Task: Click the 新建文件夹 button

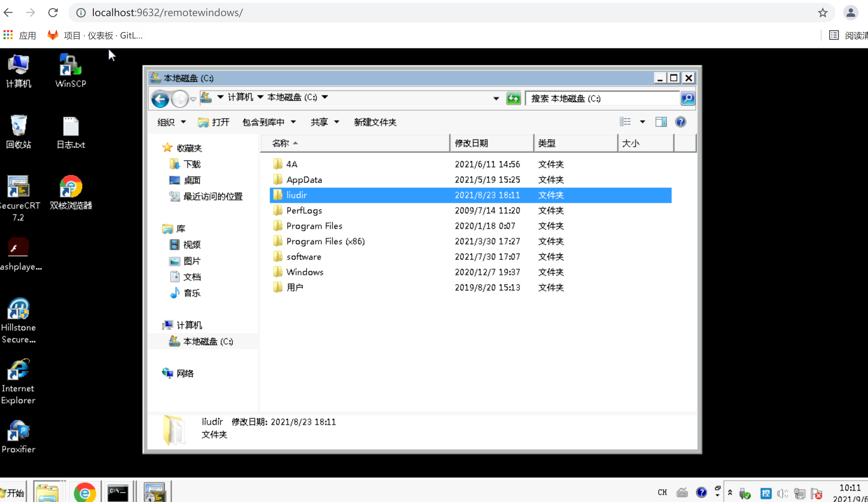Action: [x=375, y=122]
